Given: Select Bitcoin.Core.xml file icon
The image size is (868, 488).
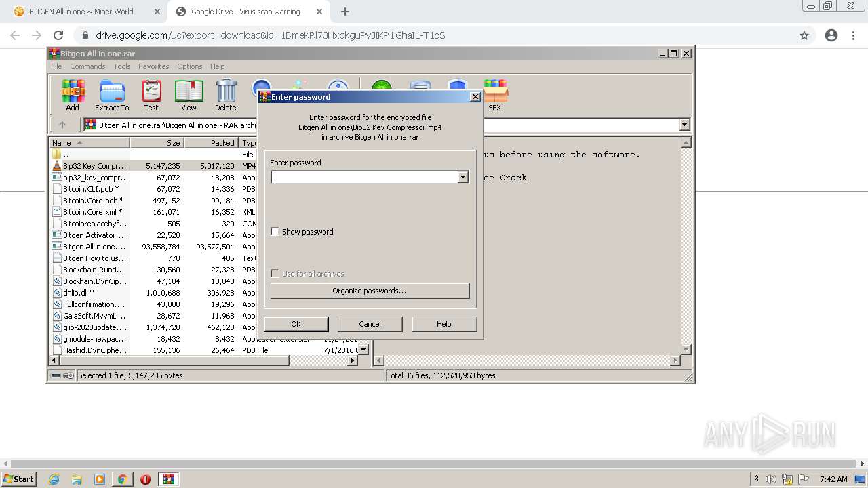Looking at the screenshot, I should point(57,212).
